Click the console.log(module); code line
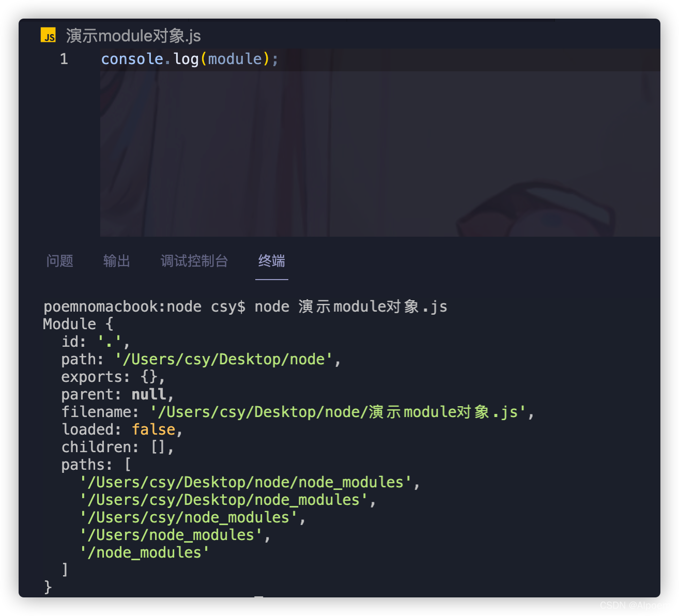The width and height of the screenshot is (679, 616). tap(190, 59)
